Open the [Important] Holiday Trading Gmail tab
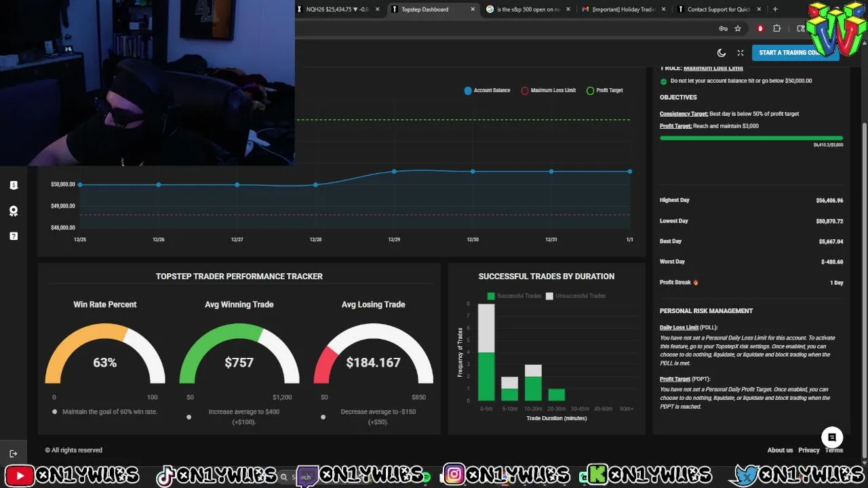This screenshot has height=488, width=868. [x=623, y=9]
